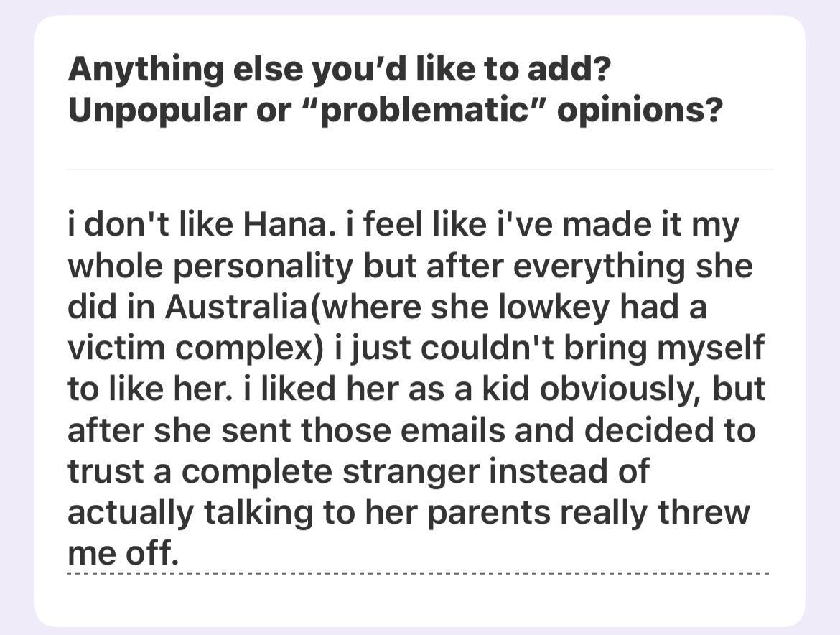This screenshot has height=635, width=840.
Task: Click the "Anything else you'd like to add?" heading
Action: pos(339,70)
